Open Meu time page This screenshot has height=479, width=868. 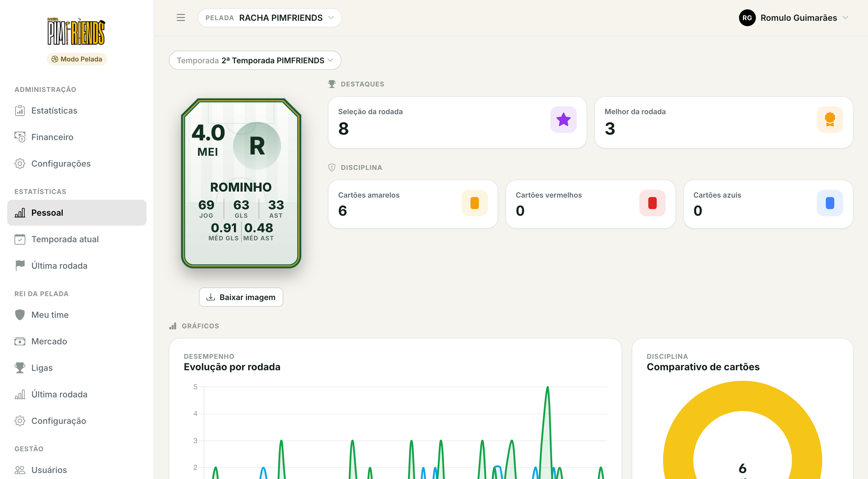[77, 315]
